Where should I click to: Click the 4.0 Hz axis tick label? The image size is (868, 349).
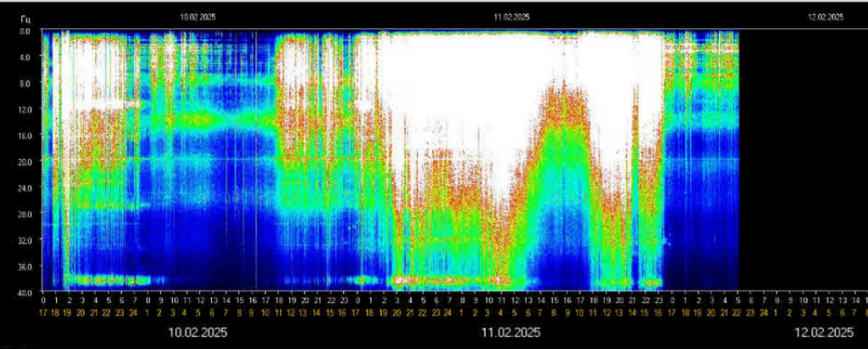[25, 57]
